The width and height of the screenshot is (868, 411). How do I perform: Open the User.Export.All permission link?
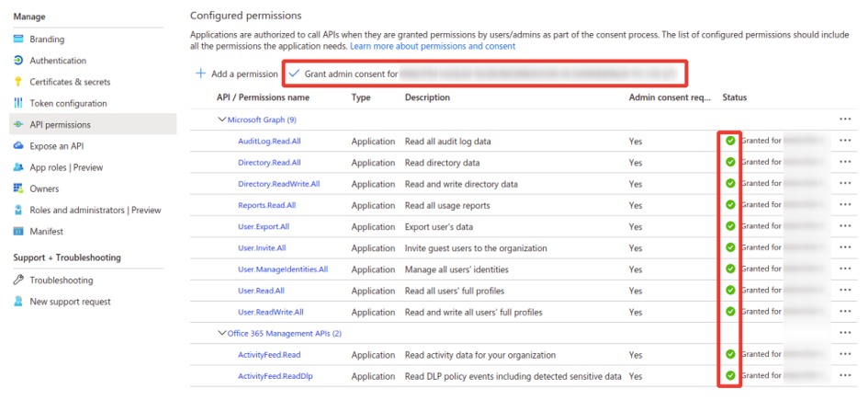click(x=264, y=226)
